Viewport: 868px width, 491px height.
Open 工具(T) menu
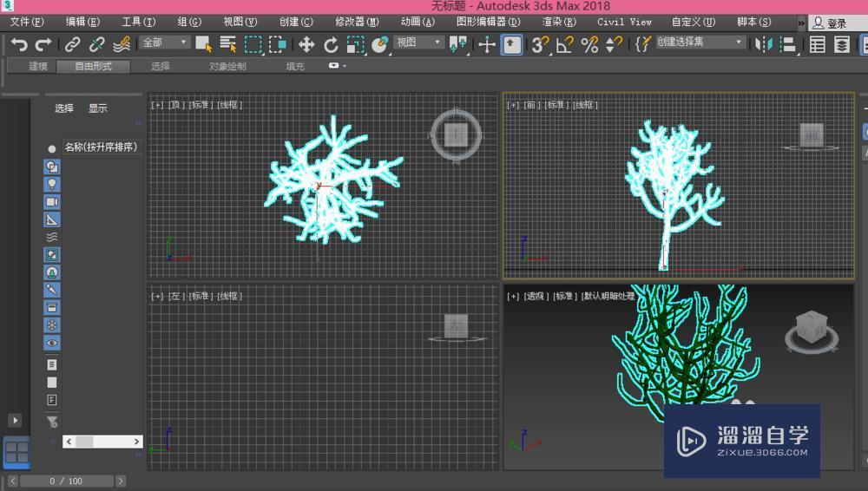[138, 23]
